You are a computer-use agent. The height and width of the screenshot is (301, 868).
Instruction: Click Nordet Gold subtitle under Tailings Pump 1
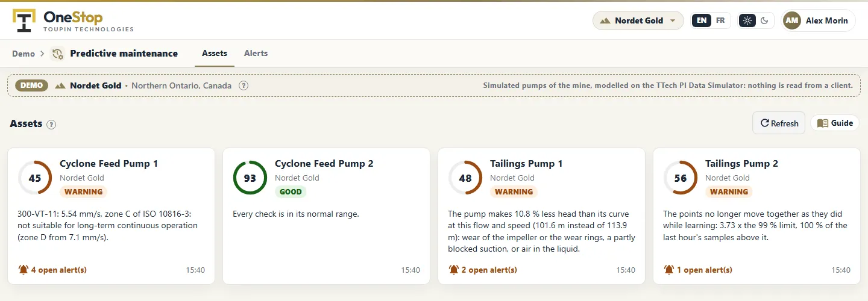[x=512, y=178]
